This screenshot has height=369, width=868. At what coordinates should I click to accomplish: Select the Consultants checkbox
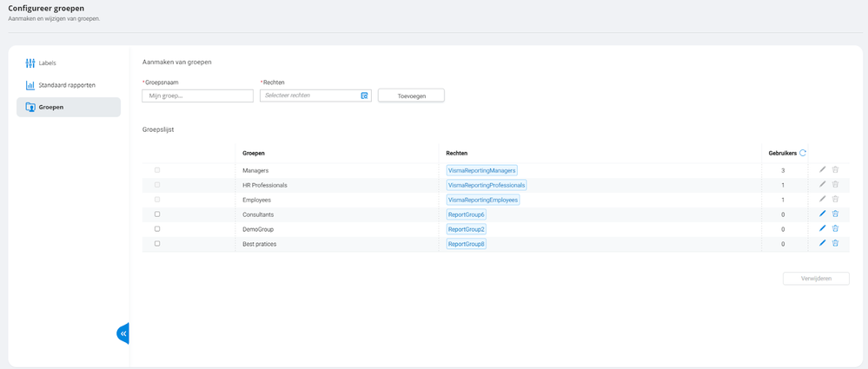point(157,214)
